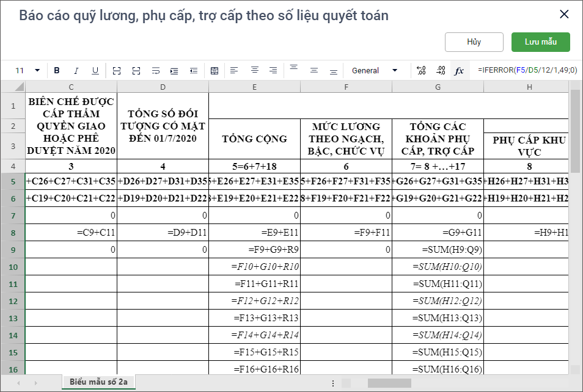This screenshot has height=392, width=583.
Task: Open the General number format dropdown
Action: pos(394,71)
